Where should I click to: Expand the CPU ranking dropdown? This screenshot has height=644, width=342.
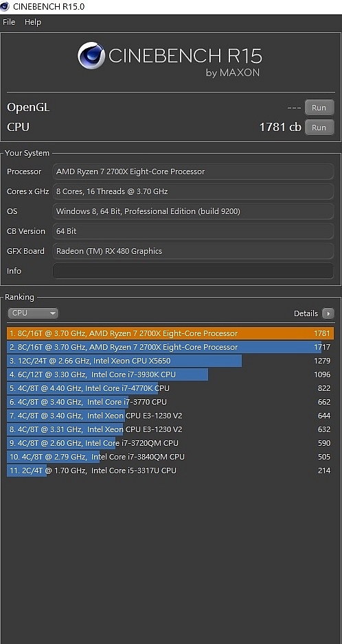click(33, 313)
